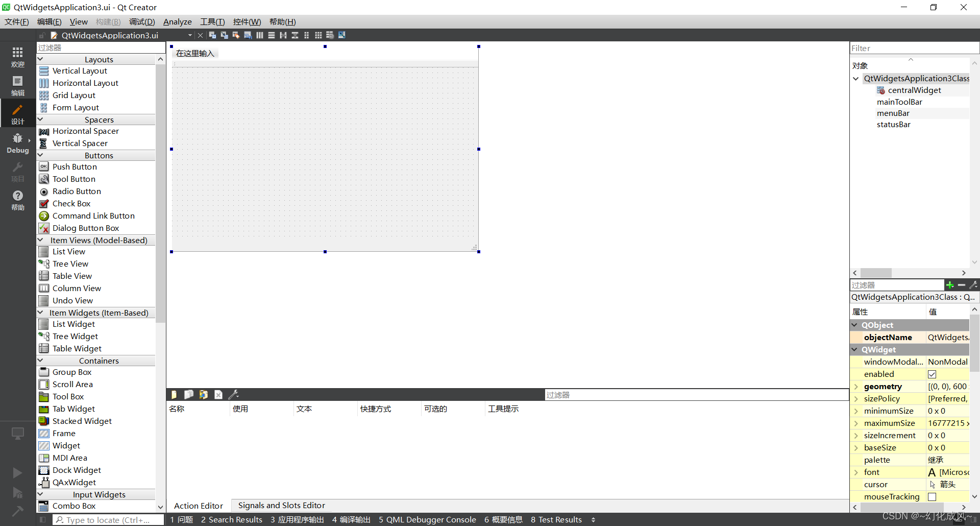Open the Test Results output pane
980x526 pixels.
pyautogui.click(x=556, y=519)
